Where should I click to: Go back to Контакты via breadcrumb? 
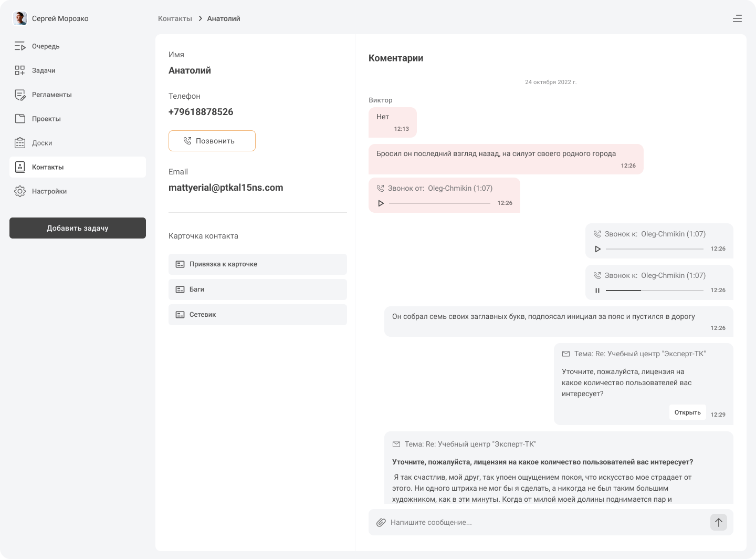point(175,18)
